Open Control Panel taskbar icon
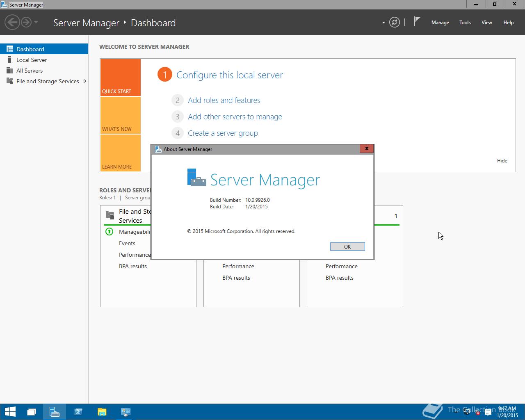This screenshot has height=420, width=525. coord(126,412)
